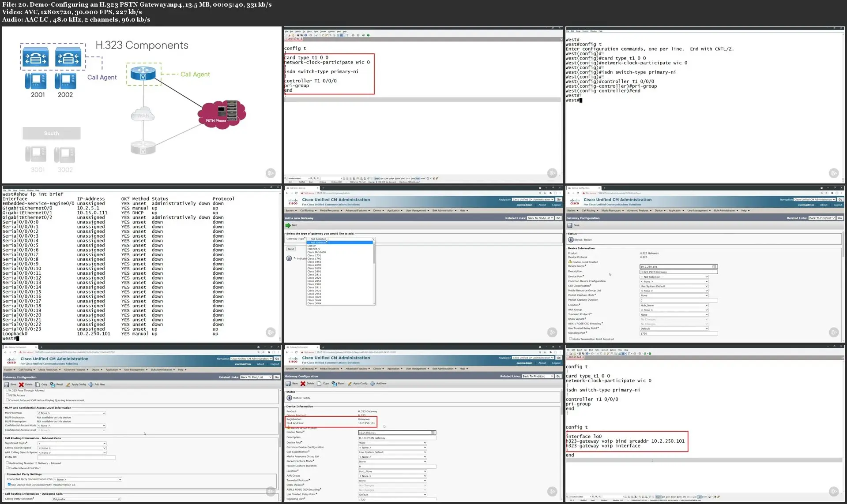The width and height of the screenshot is (847, 504).
Task: Open Navigation dropdown on Registration Unknown screen
Action: [533, 358]
